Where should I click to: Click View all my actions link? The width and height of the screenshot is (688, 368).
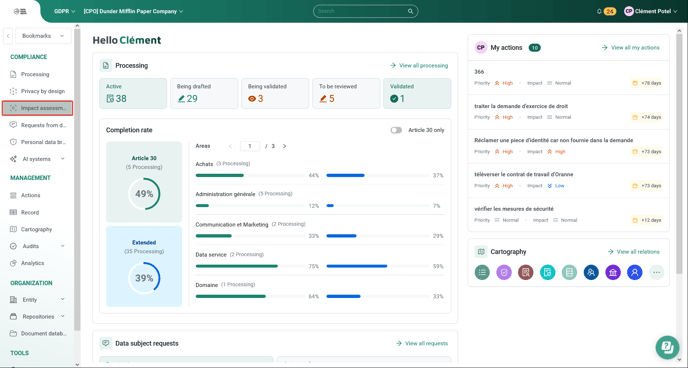(631, 47)
